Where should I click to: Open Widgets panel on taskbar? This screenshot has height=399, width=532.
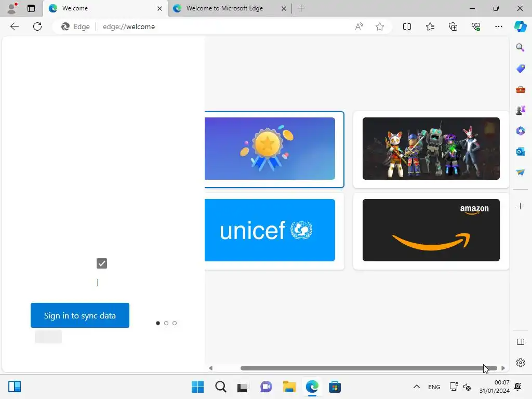click(15, 387)
